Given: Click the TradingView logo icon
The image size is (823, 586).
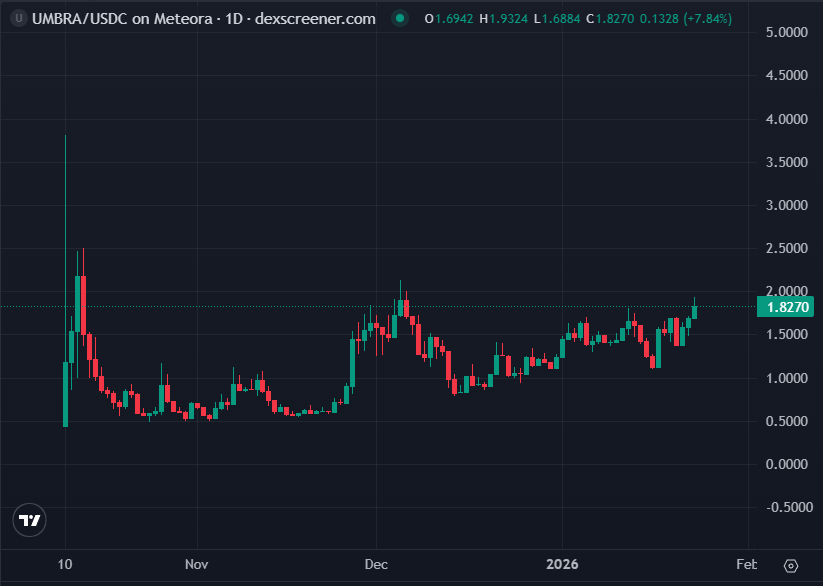Looking at the screenshot, I should [29, 520].
